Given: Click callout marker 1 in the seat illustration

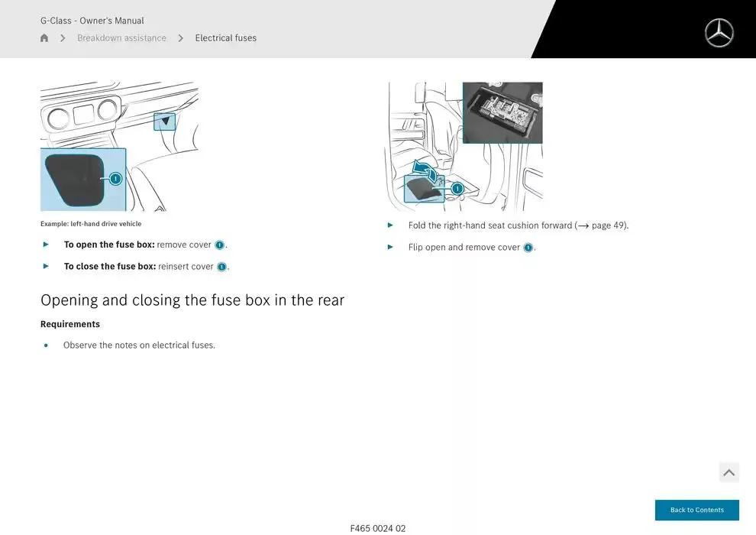Looking at the screenshot, I should (x=457, y=188).
